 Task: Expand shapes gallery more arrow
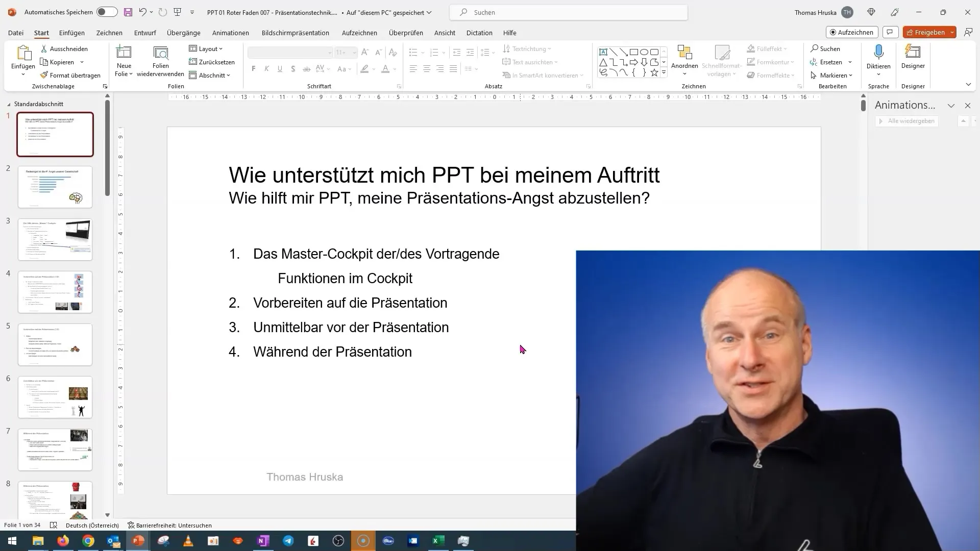pyautogui.click(x=664, y=73)
